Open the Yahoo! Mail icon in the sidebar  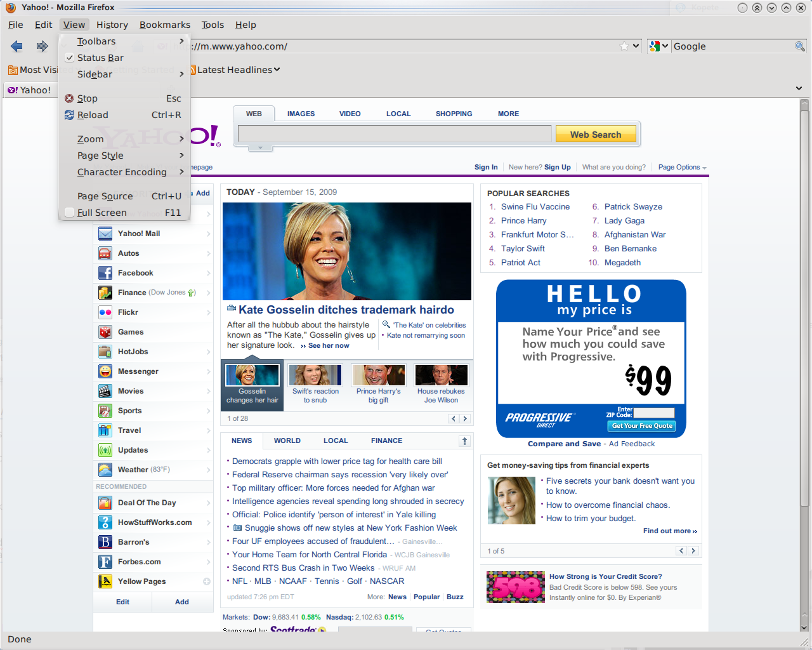(x=105, y=234)
